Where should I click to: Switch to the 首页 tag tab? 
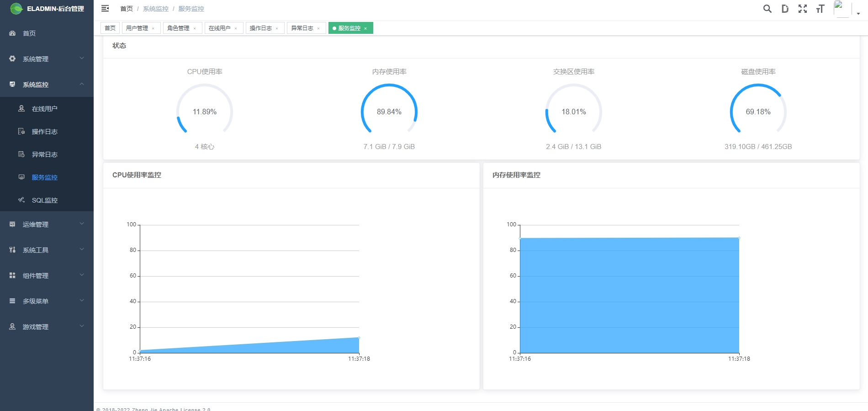pos(110,28)
